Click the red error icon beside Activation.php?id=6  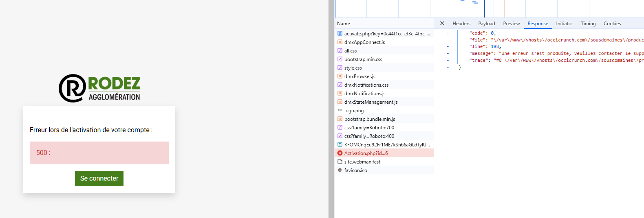340,153
